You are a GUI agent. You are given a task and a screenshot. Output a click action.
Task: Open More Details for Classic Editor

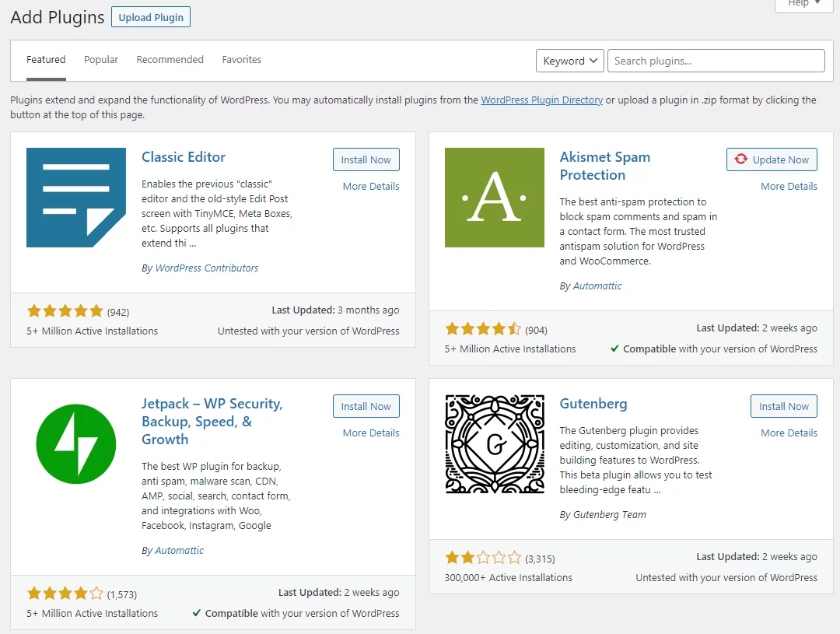(x=371, y=187)
